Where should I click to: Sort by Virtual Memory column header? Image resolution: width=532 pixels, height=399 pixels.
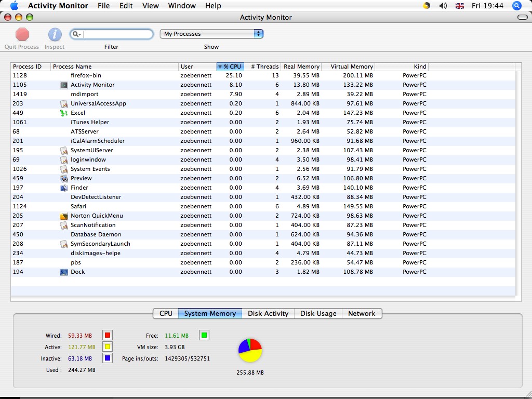(x=348, y=66)
